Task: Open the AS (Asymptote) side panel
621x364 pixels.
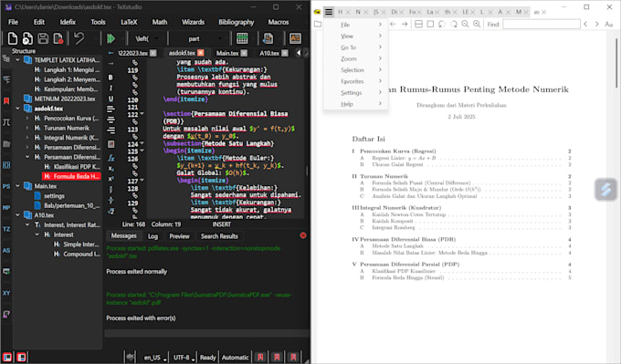Action: pos(6,251)
